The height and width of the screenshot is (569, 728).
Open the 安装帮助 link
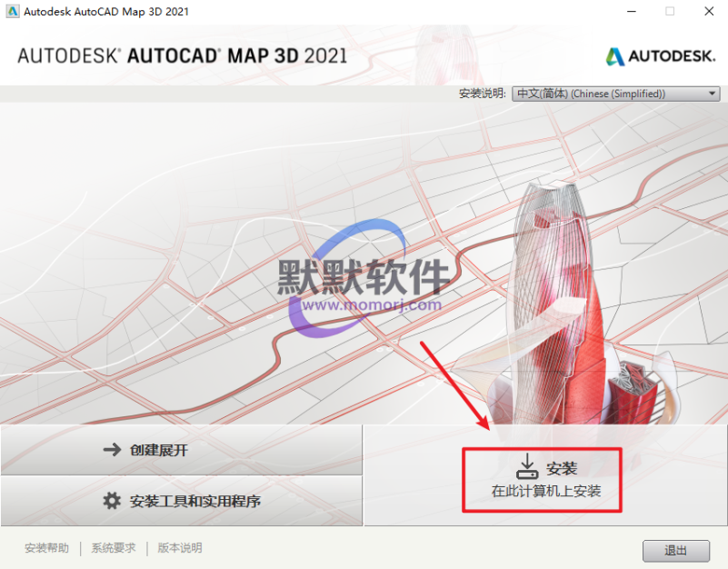(46, 548)
